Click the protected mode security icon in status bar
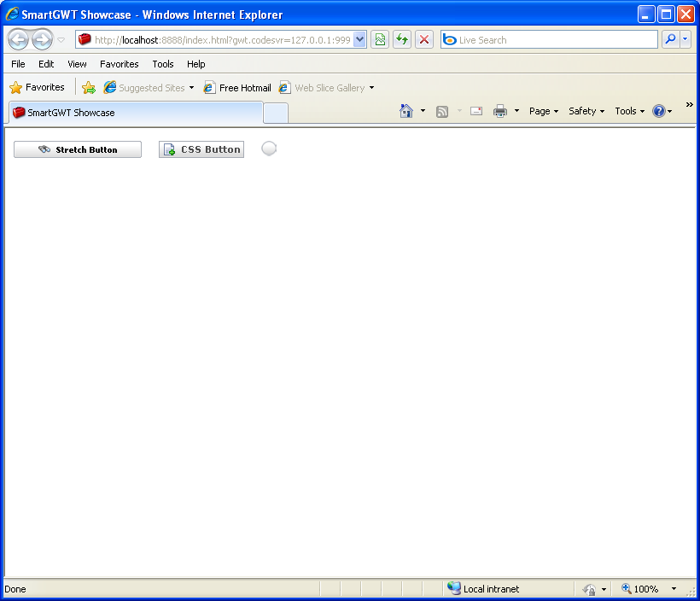Screen dimensions: 700x601 click(x=589, y=589)
